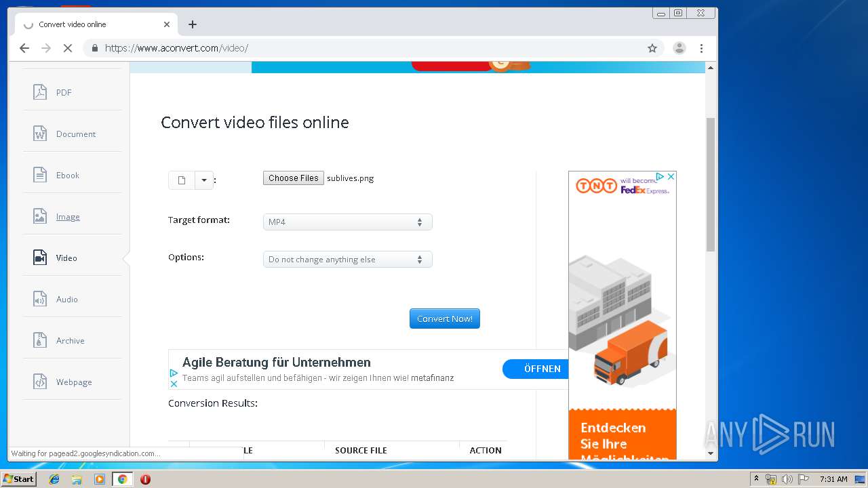Click the 'Conversion Results:' label
The height and width of the screenshot is (488, 868).
[x=213, y=403]
